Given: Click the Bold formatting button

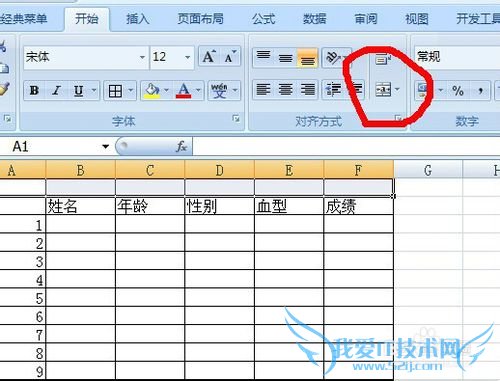Looking at the screenshot, I should pyautogui.click(x=34, y=90).
